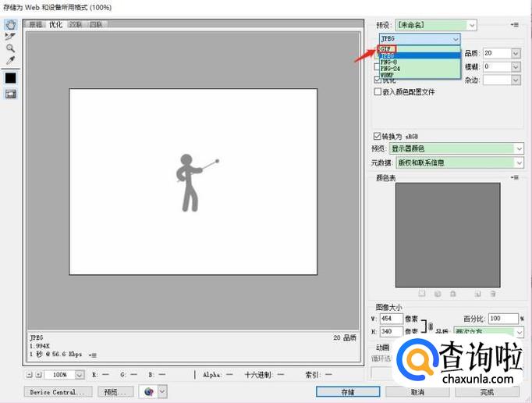
Task: Open the 预览 display color dropdown
Action: pos(456,148)
